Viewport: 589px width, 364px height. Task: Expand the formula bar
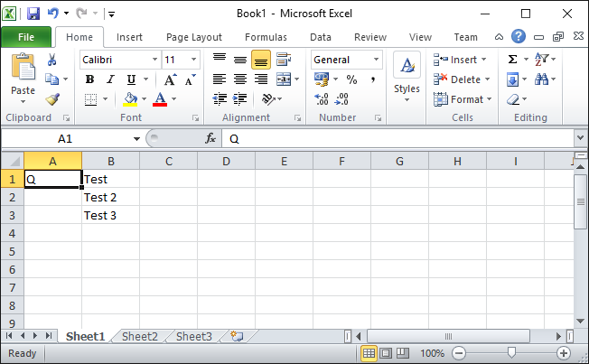pyautogui.click(x=580, y=138)
